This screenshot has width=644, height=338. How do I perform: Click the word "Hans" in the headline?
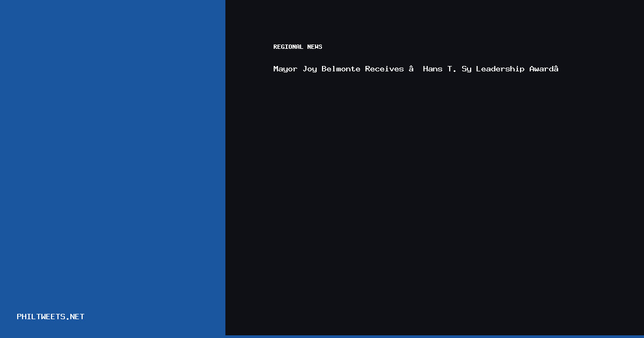[433, 69]
